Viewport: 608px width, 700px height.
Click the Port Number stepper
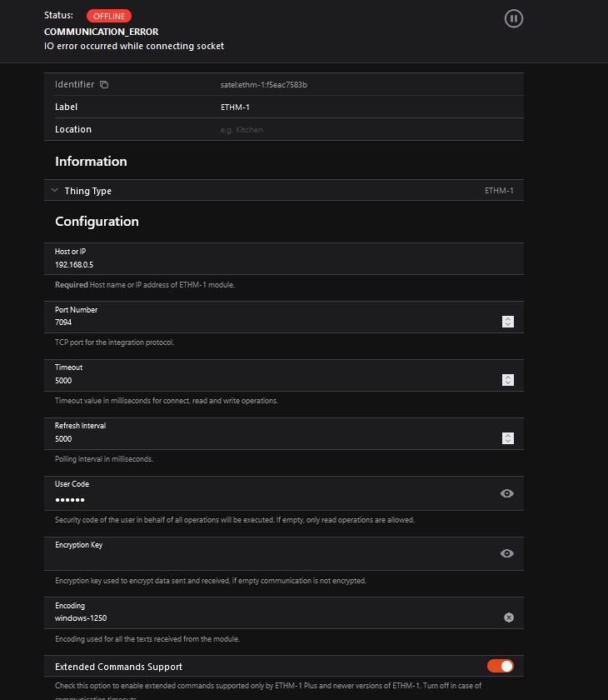pyautogui.click(x=508, y=322)
